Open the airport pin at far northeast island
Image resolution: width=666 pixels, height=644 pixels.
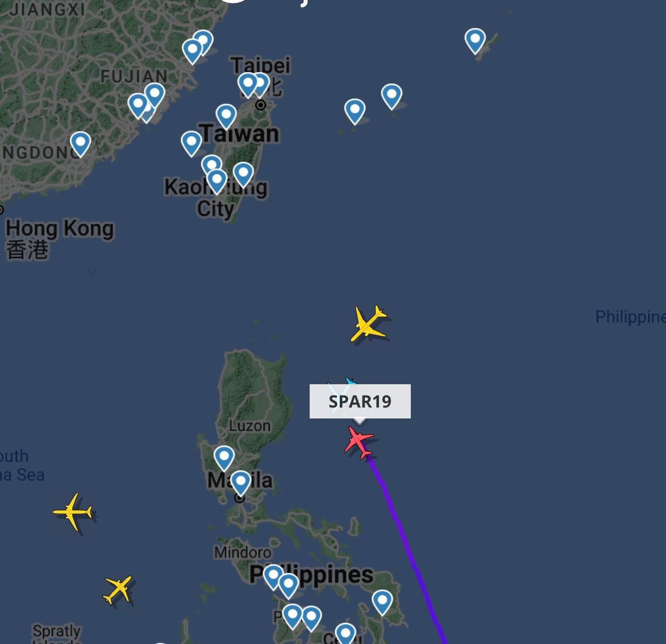click(475, 41)
